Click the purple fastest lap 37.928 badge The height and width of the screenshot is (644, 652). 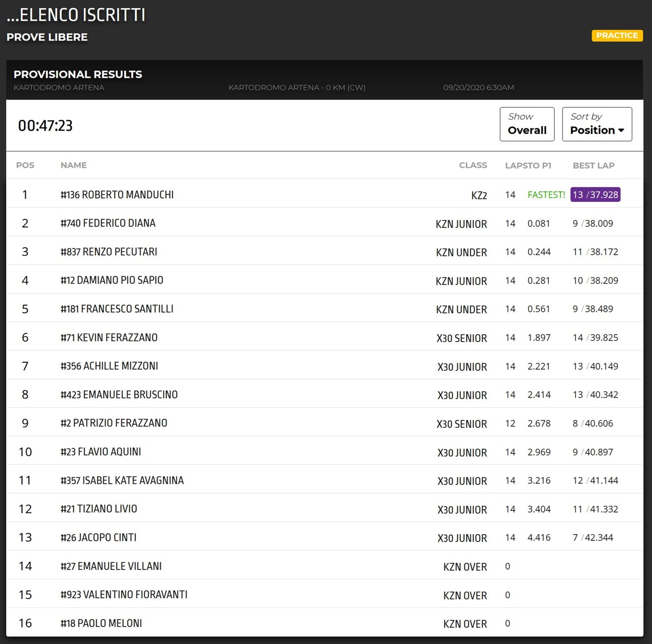click(595, 195)
